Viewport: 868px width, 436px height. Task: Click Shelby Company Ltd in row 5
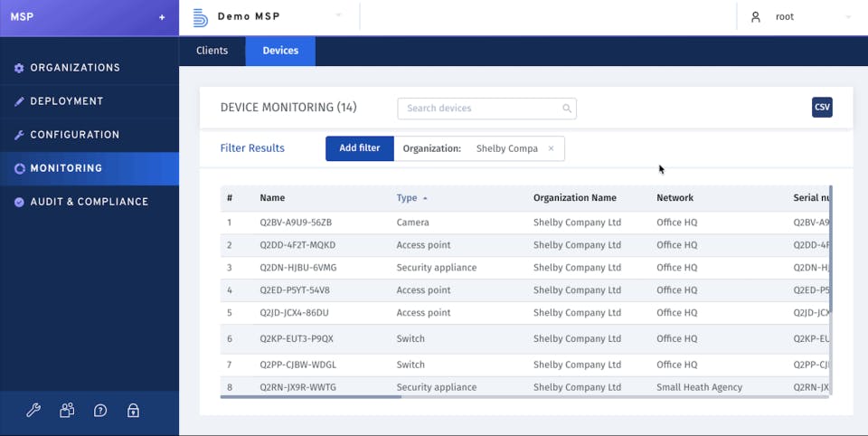pyautogui.click(x=577, y=313)
